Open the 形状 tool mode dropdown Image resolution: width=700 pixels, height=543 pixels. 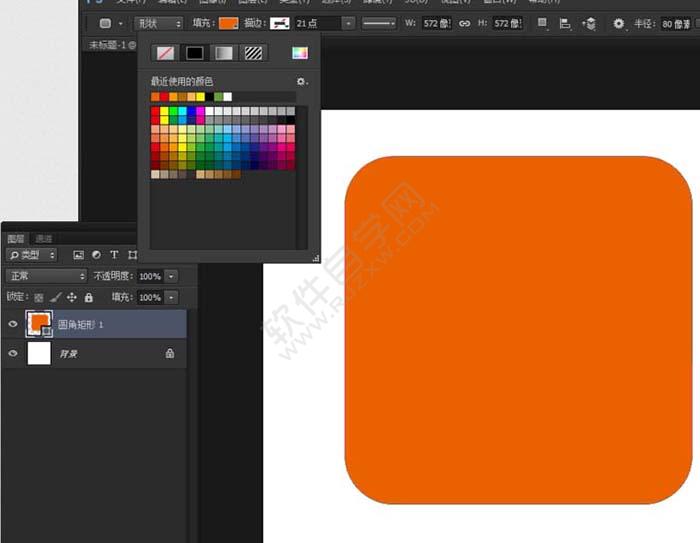click(x=160, y=23)
